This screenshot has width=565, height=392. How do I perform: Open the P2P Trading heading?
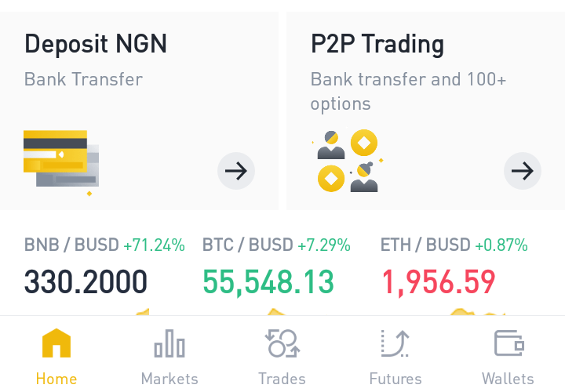[x=377, y=43]
